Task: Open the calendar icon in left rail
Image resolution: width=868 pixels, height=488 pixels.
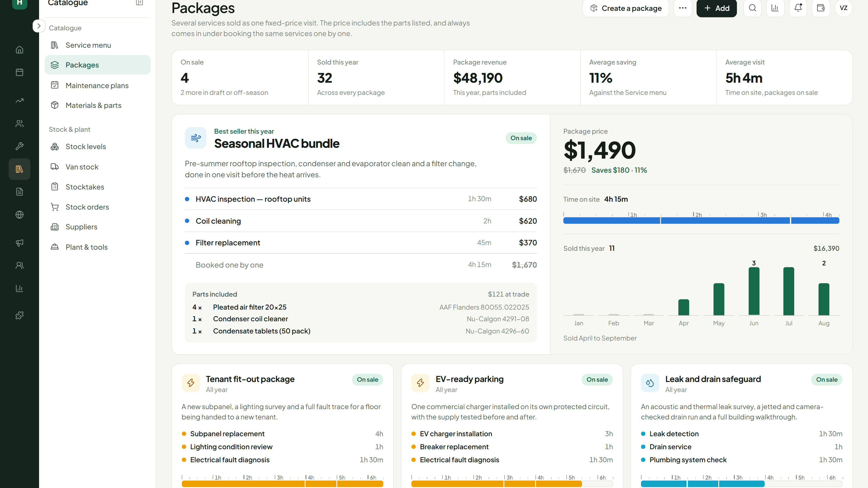Action: coord(20,72)
